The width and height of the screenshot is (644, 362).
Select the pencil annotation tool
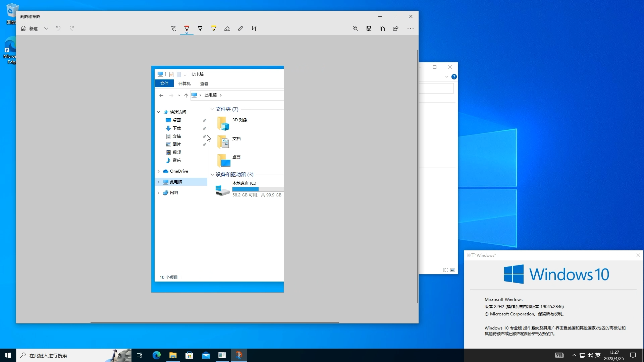(x=200, y=28)
